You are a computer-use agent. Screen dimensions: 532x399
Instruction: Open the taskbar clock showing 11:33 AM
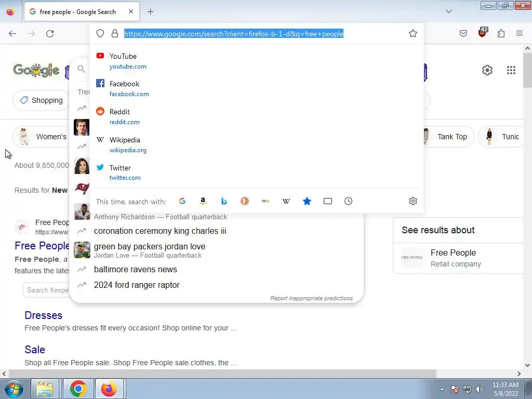point(505,389)
